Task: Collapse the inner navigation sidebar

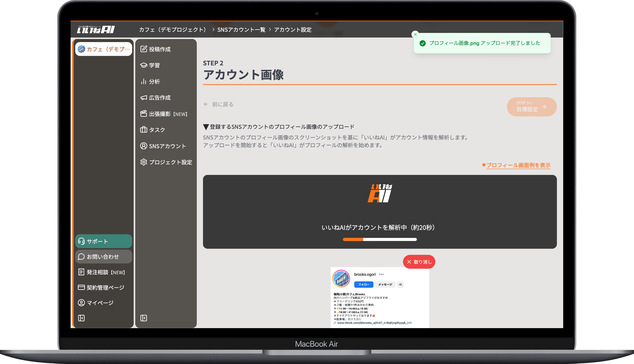Action: (x=143, y=318)
